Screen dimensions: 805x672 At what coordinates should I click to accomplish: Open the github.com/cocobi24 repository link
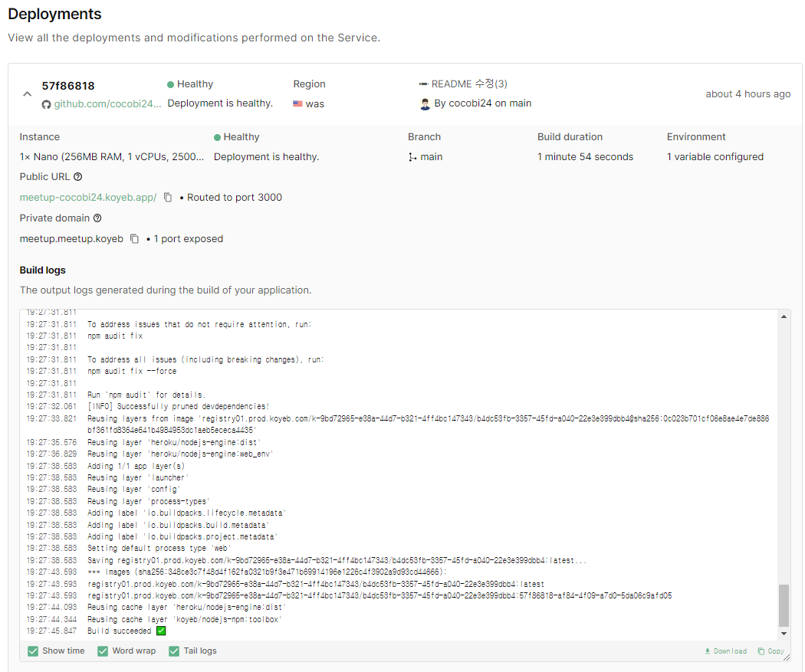[107, 103]
